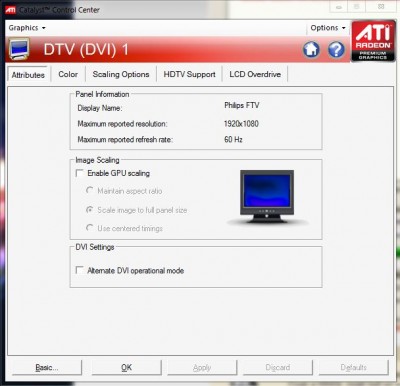This screenshot has width=400, height=386.
Task: Switch to the Color tab
Action: tap(68, 74)
